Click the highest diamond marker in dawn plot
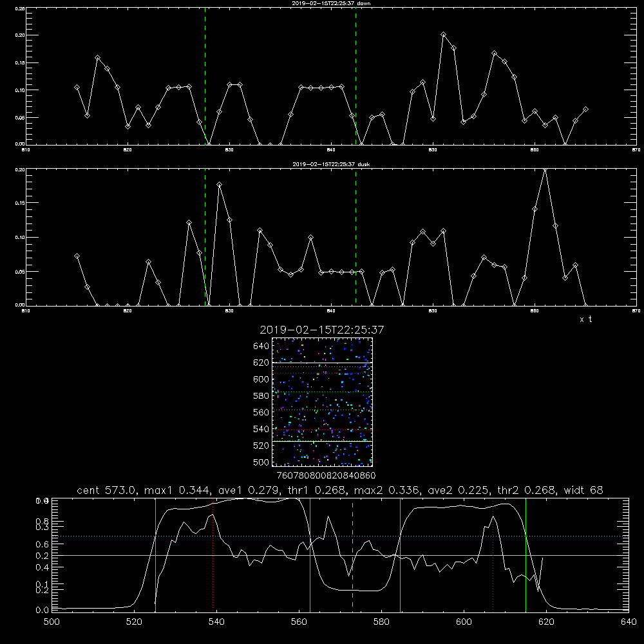This screenshot has width=644, height=644. 443,35
